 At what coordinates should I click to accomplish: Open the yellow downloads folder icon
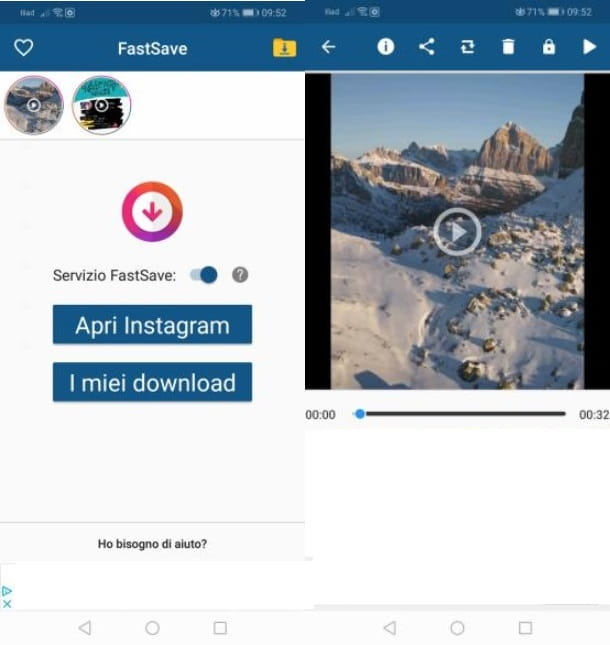point(284,48)
